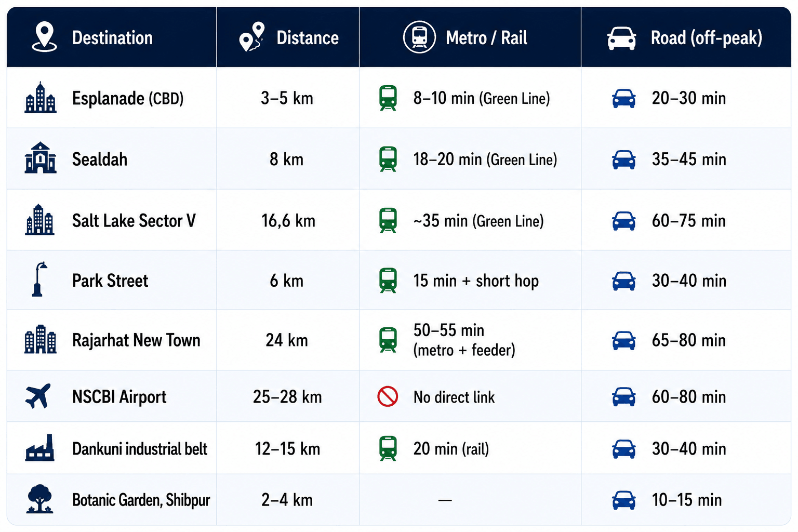Click the Salt Lake Sector V label
This screenshot has width=798, height=532.
[134, 221]
